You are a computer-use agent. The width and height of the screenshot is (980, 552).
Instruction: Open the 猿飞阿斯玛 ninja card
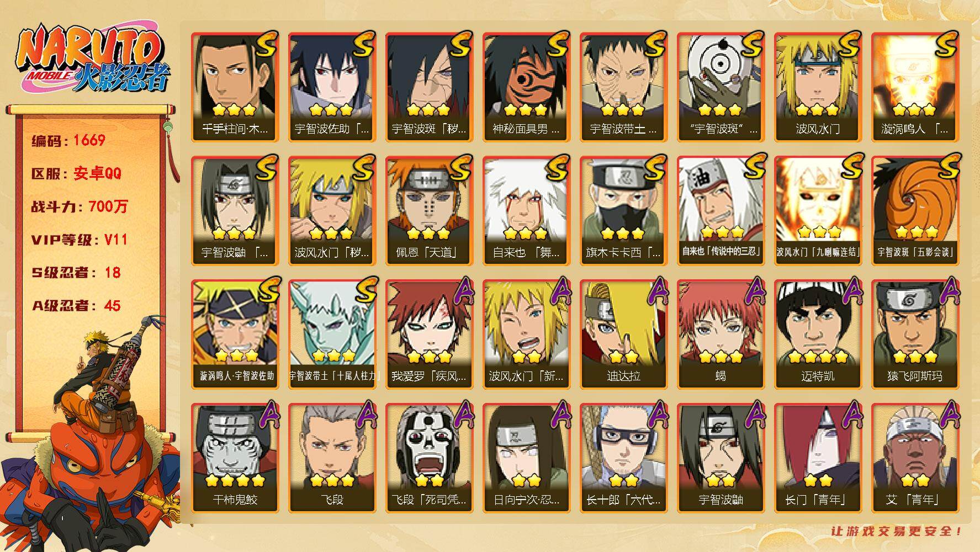click(x=914, y=334)
